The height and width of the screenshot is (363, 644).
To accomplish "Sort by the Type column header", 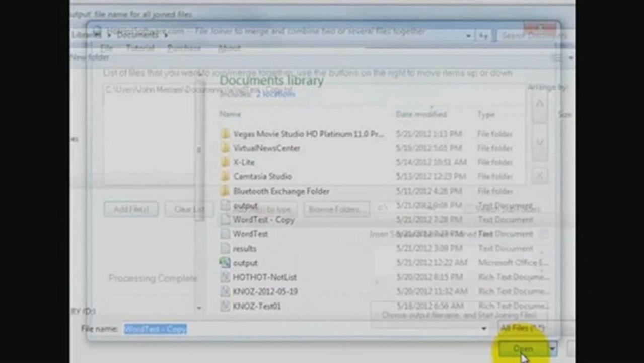I will [486, 114].
